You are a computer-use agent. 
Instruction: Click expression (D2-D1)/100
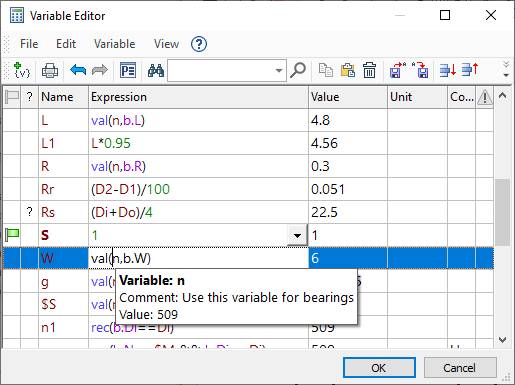tap(130, 189)
